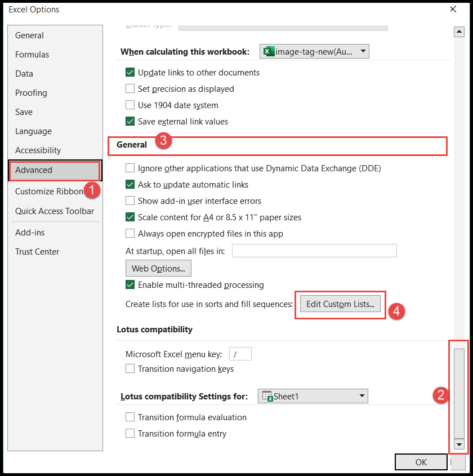This screenshot has height=476, width=473.
Task: Go to the Proofing options page
Action: pyautogui.click(x=31, y=92)
